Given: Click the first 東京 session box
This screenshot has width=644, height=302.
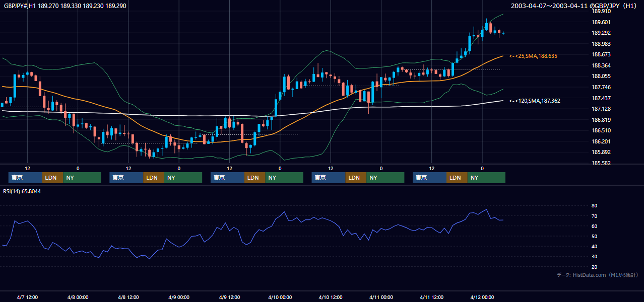Looking at the screenshot, I should tap(25, 178).
